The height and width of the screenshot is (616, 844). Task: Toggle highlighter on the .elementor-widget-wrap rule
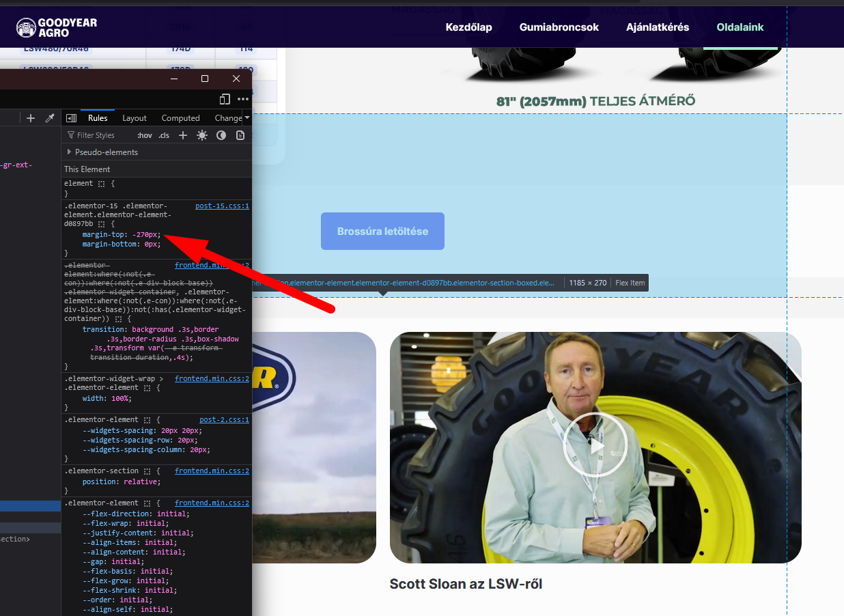coord(147,388)
